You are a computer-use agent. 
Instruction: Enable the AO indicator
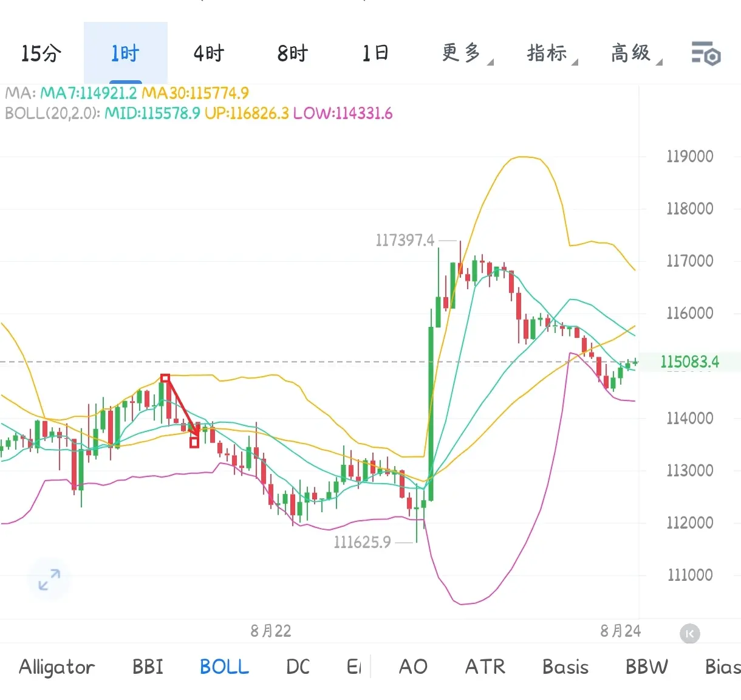(413, 667)
